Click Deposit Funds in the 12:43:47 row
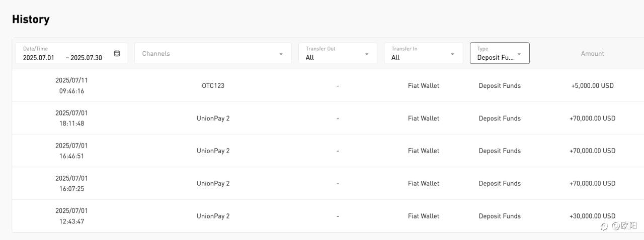Image resolution: width=644 pixels, height=240 pixels. [x=500, y=216]
